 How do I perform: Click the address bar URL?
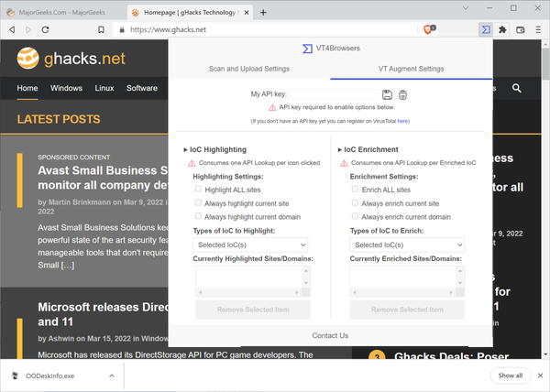point(168,30)
